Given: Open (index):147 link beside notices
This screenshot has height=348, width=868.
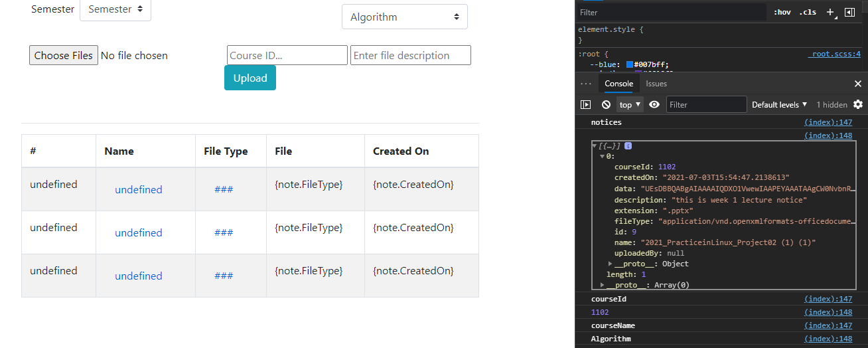Looking at the screenshot, I should point(828,122).
